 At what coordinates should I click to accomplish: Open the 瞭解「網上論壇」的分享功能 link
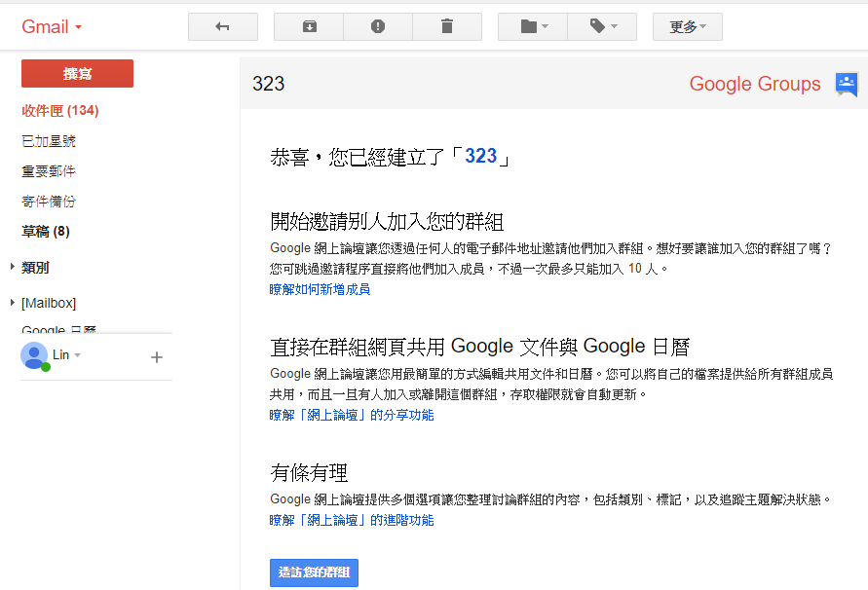tap(352, 415)
